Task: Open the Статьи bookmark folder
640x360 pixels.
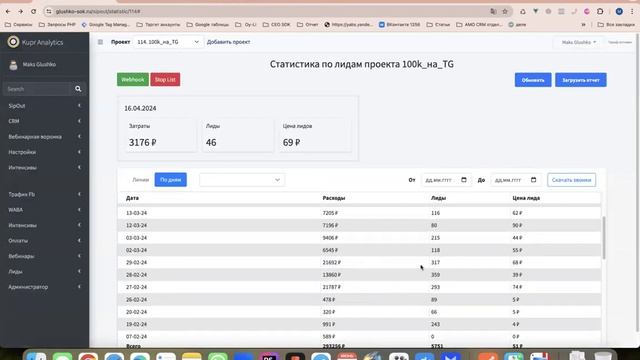Action: coord(438,24)
